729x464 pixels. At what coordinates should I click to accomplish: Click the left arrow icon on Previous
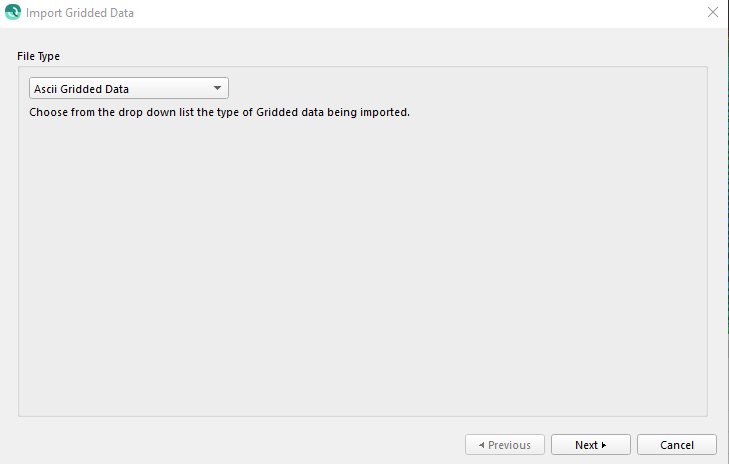(481, 445)
